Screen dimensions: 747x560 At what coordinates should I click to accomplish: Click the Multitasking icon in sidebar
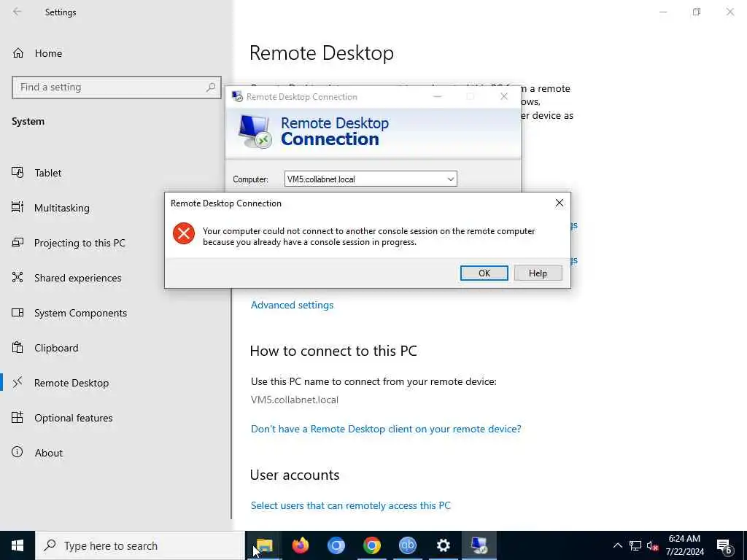[x=18, y=207]
